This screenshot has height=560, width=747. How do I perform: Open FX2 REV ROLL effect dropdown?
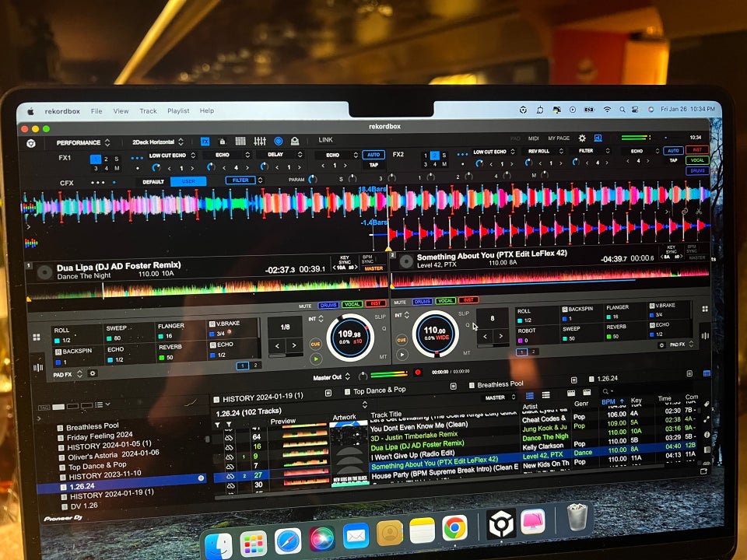(x=544, y=151)
